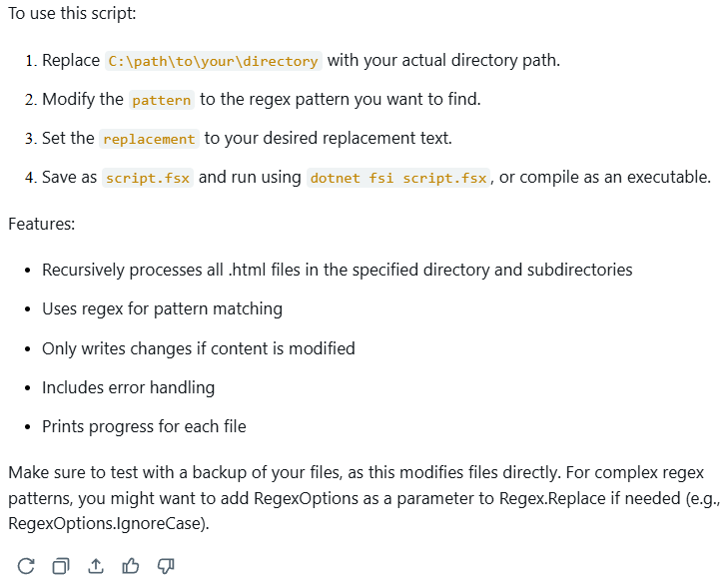This screenshot has width=727, height=588.
Task: Click the 'Features:' heading text
Action: [x=42, y=224]
